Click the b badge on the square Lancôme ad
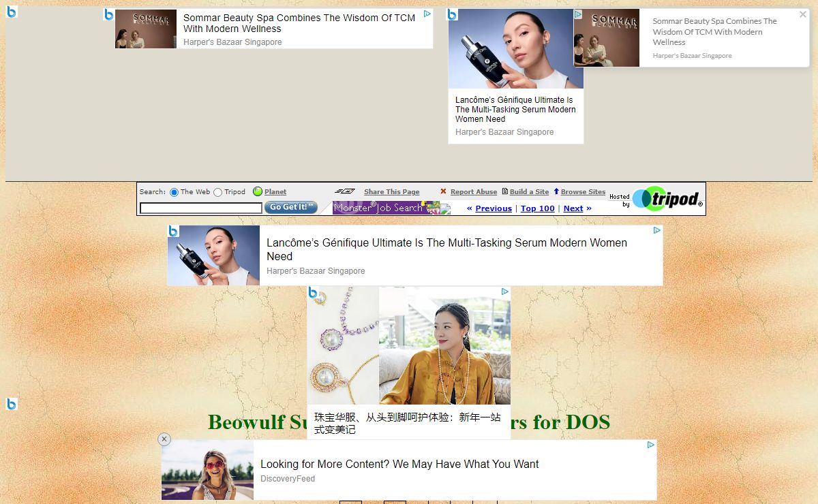This screenshot has width=818, height=504. pos(452,14)
